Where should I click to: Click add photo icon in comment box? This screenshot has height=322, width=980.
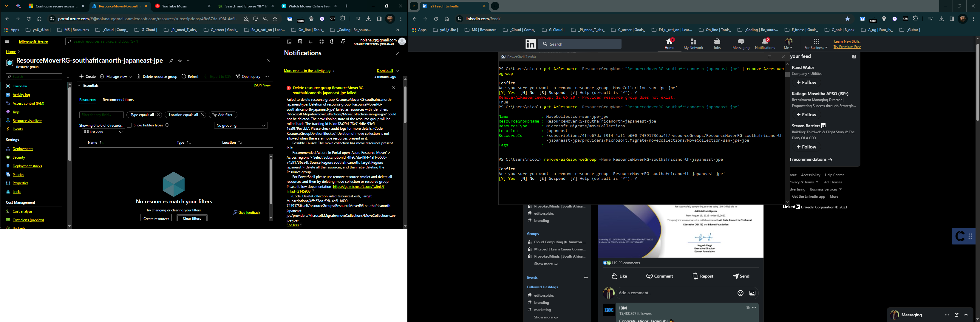(752, 293)
